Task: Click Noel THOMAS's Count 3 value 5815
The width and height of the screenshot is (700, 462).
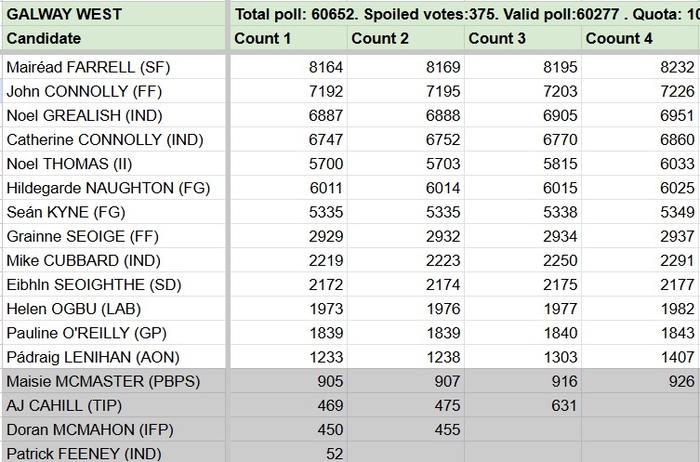Action: point(522,164)
